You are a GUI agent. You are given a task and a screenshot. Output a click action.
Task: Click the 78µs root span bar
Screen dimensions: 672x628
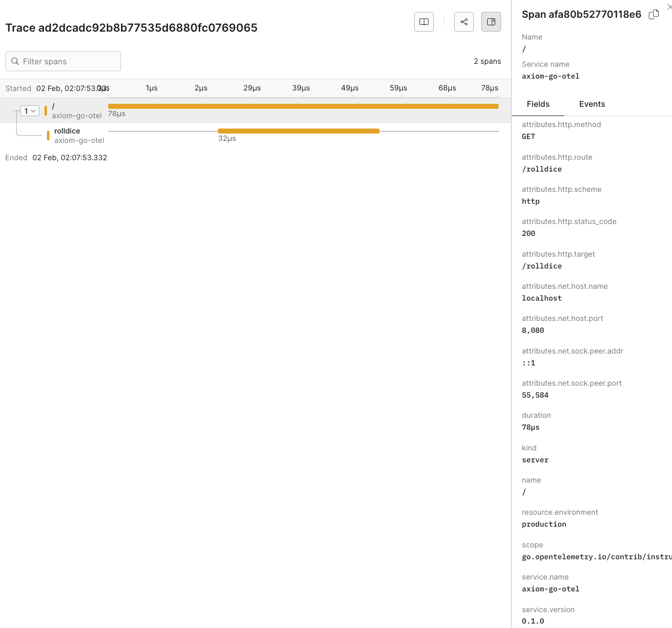click(302, 106)
